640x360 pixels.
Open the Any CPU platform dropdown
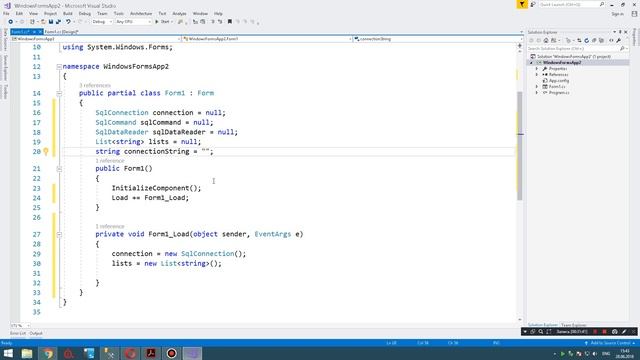point(133,22)
